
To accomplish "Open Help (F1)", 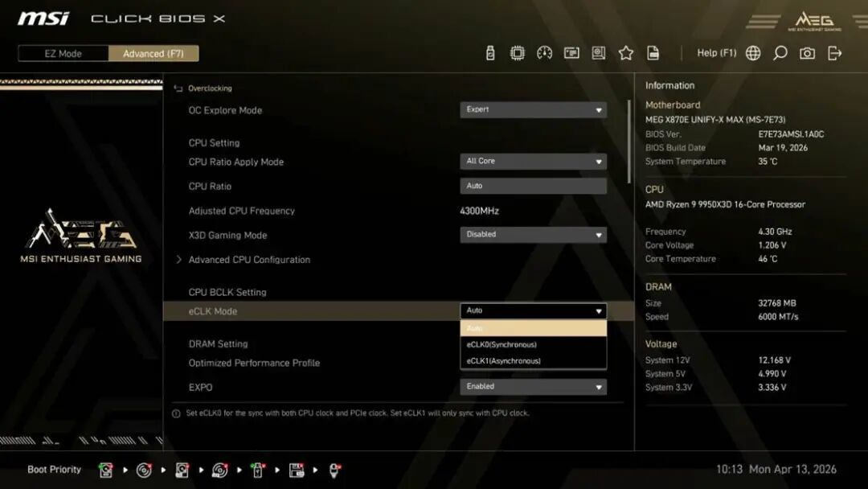I will click(x=716, y=53).
